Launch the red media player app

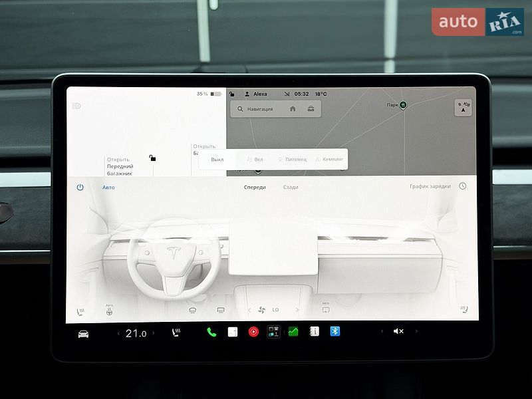(253, 332)
